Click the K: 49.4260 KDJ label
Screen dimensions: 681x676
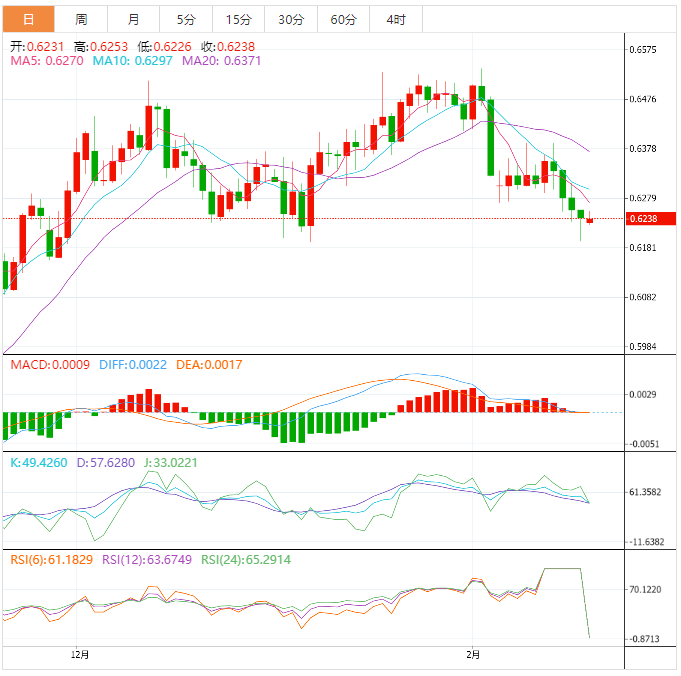click(39, 463)
